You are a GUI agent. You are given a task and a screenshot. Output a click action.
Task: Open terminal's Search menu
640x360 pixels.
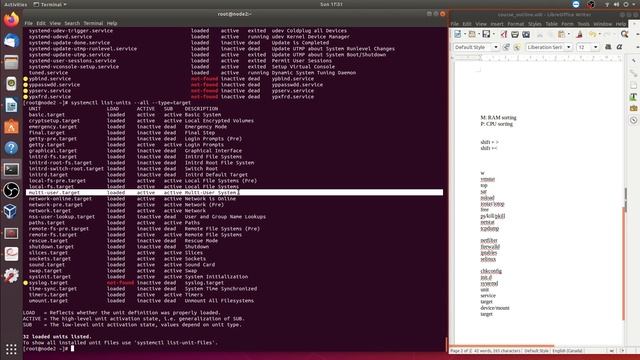[72, 23]
